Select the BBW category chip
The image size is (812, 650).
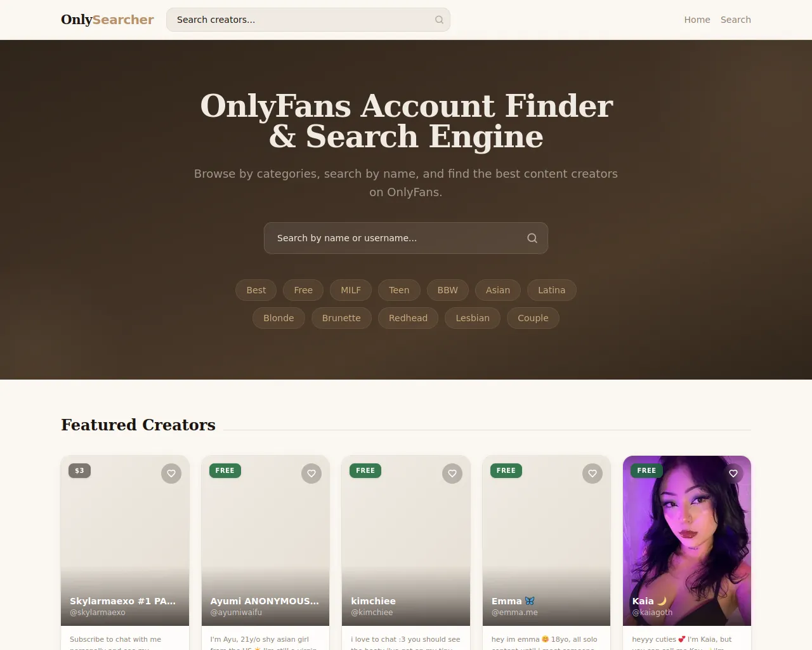coord(448,290)
